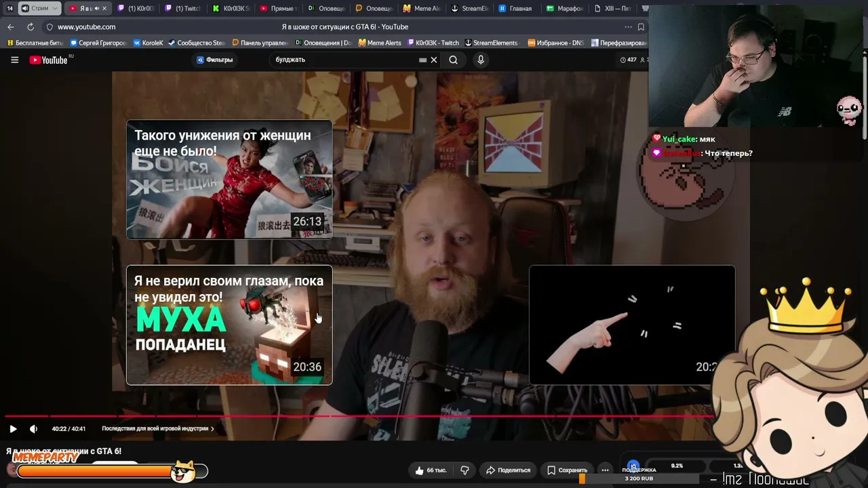Viewport: 868px width, 488px height.
Task: Reload the YouTube page
Action: (x=31, y=27)
